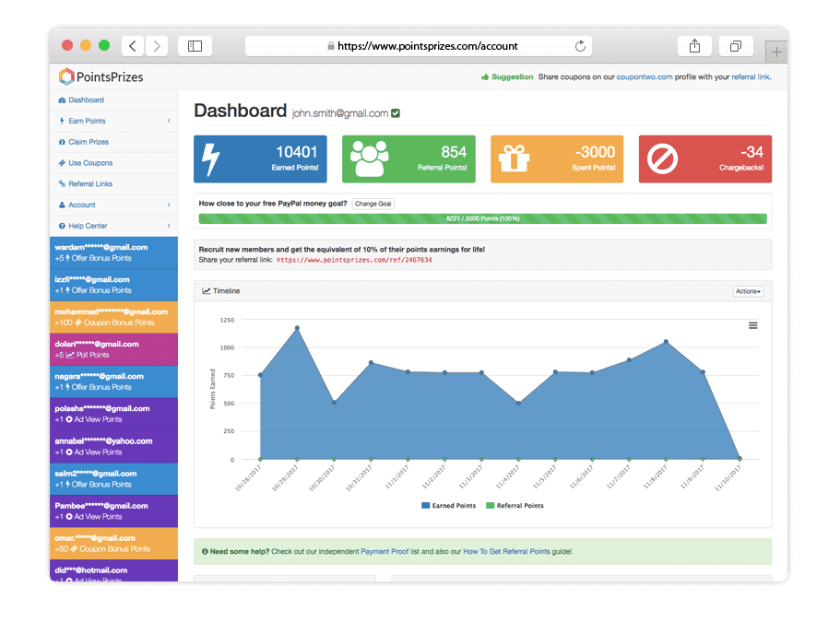Show all tabs overview icon
Image resolution: width=840 pixels, height=622 pixels.
[x=736, y=46]
